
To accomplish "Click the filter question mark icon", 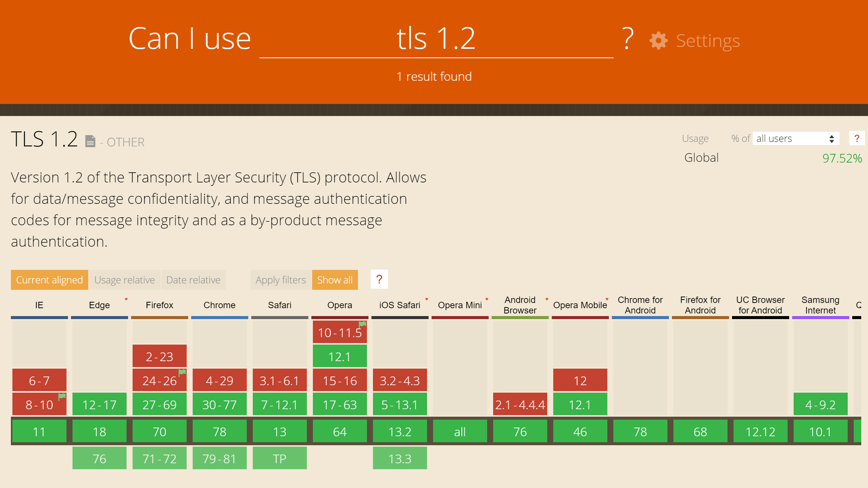I will 379,279.
